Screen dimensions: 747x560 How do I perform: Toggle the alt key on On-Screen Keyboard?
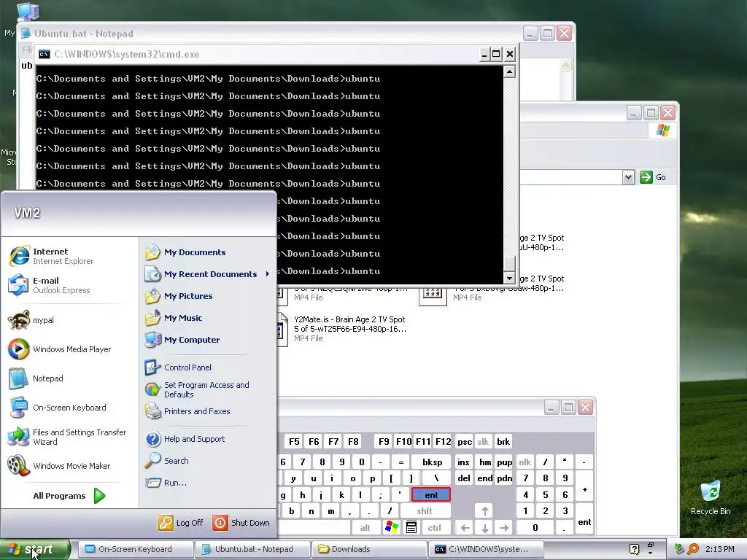click(x=365, y=528)
